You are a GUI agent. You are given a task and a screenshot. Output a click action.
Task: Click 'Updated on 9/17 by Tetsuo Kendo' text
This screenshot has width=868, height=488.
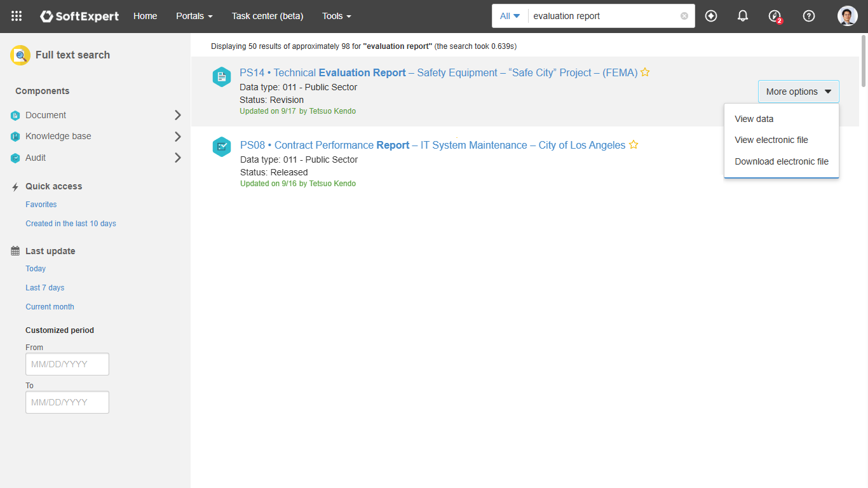coord(298,111)
